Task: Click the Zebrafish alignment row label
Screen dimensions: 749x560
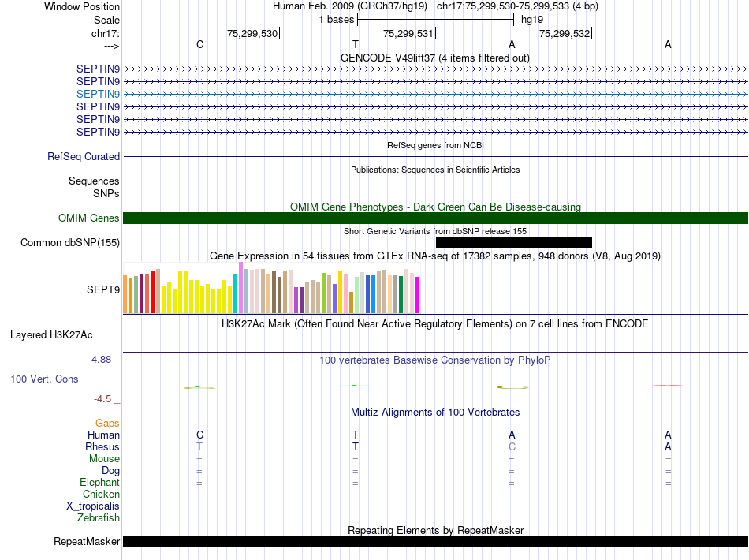Action: [99, 517]
